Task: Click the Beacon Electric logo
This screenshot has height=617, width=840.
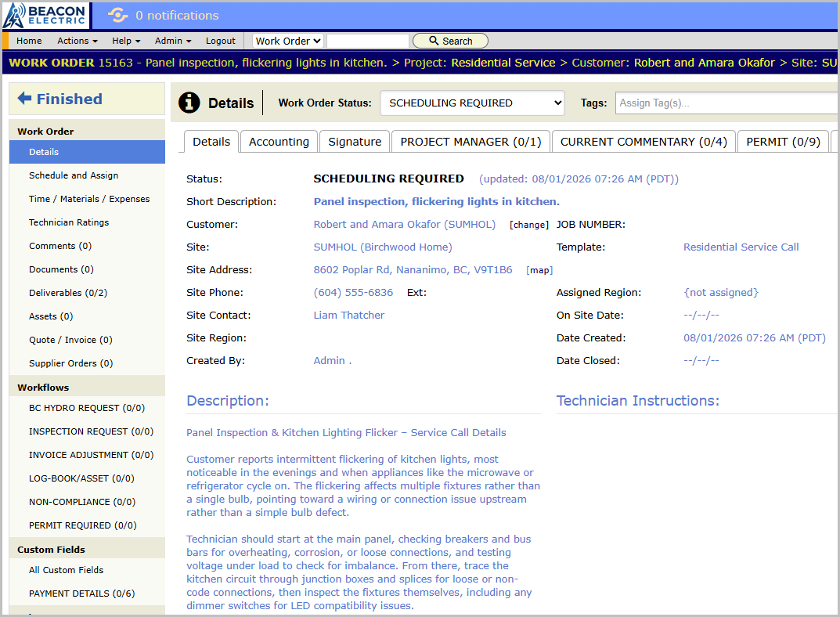Action: 45,15
